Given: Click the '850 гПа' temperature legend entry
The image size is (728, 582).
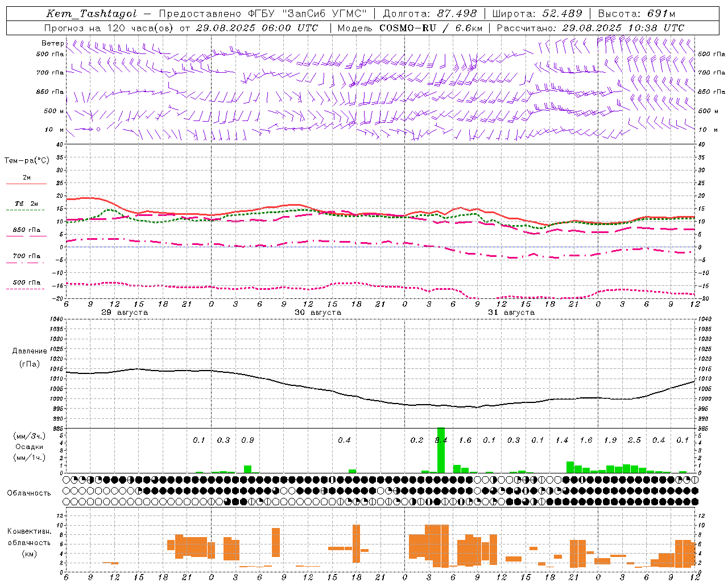Looking at the screenshot, I should [x=27, y=230].
